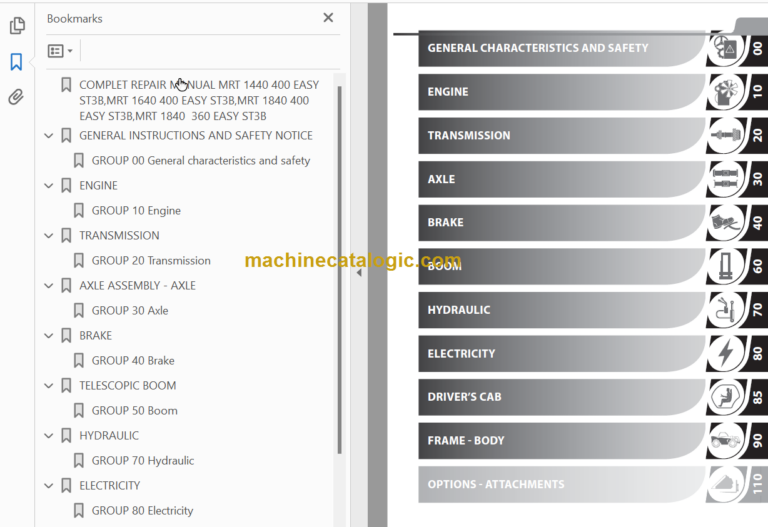Collapse the ELECTRICITY bookmark group
Screen dimensions: 768x527
point(48,485)
